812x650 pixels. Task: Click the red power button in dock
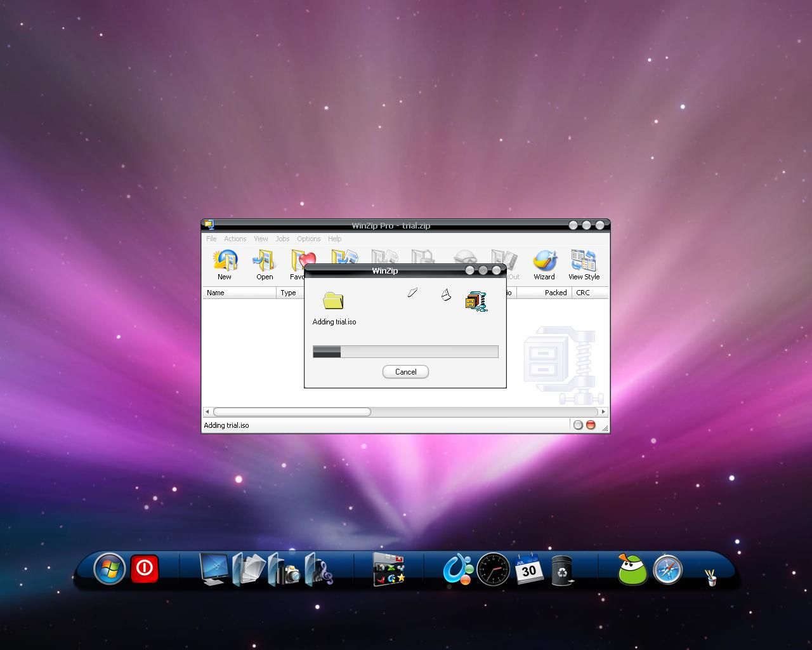click(x=145, y=568)
